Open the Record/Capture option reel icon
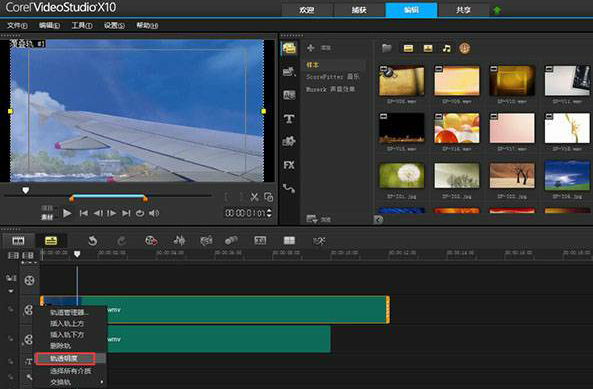 coord(151,241)
